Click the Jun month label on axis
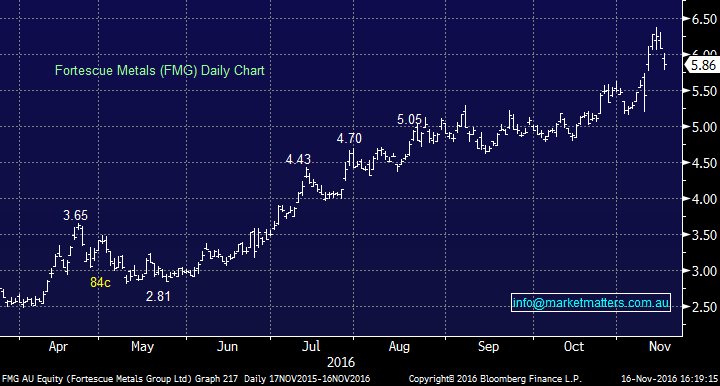720x386 pixels. point(227,347)
